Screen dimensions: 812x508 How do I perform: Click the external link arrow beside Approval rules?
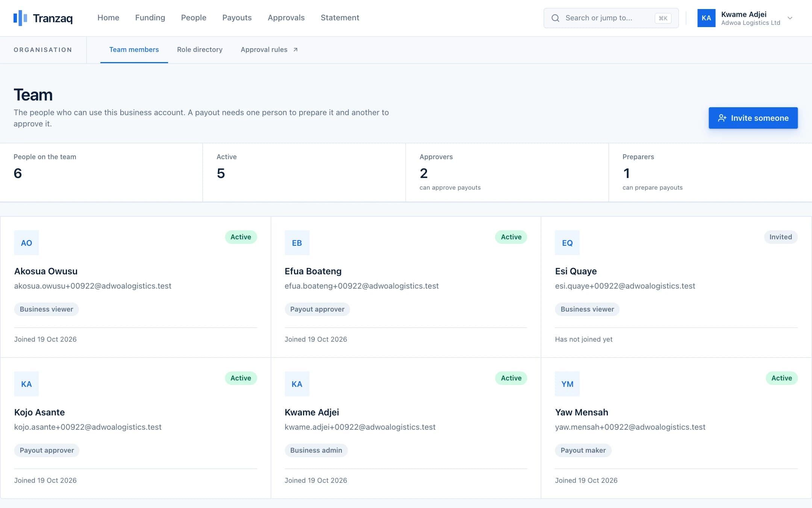[x=295, y=50]
